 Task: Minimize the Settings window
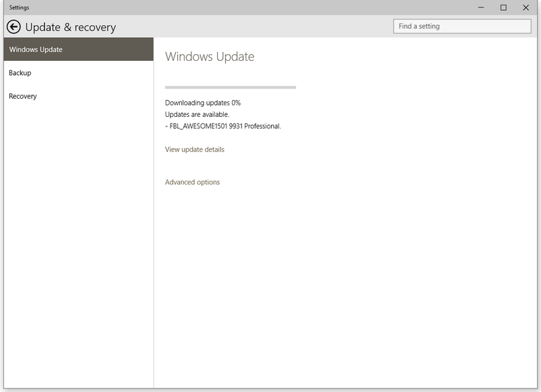480,7
